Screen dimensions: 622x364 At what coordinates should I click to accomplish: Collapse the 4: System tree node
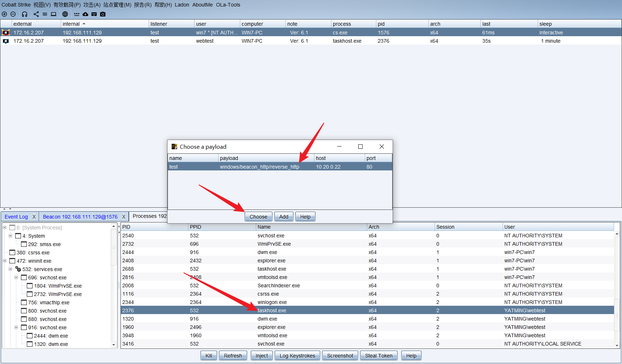(x=10, y=236)
